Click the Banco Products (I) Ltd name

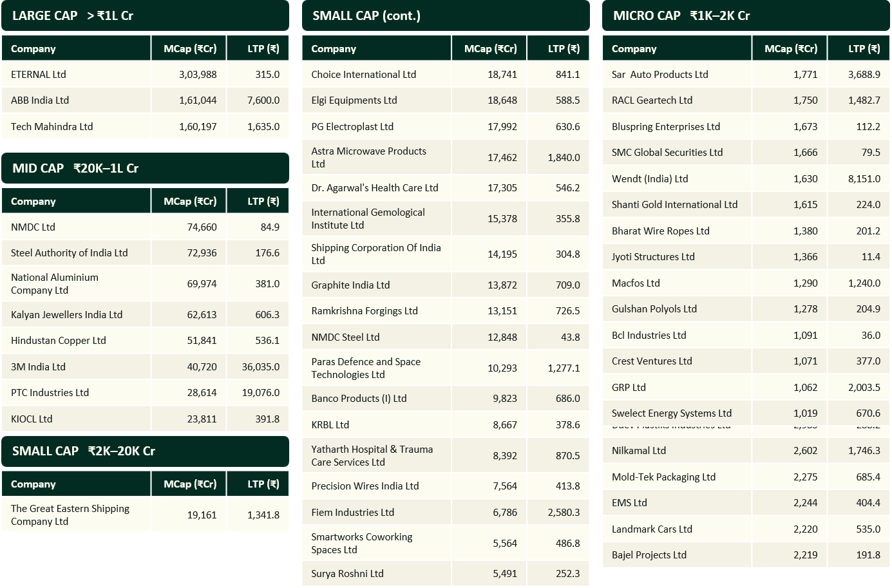pos(359,399)
